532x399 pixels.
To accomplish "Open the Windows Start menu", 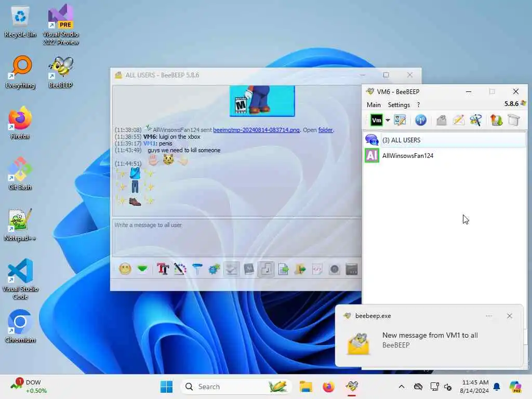I will (x=166, y=387).
